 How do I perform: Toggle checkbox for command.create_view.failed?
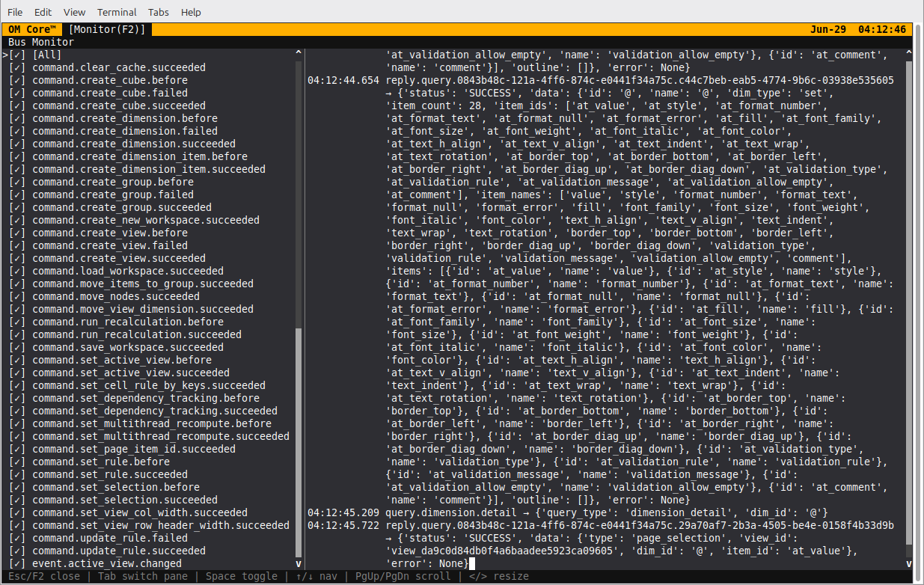17,245
